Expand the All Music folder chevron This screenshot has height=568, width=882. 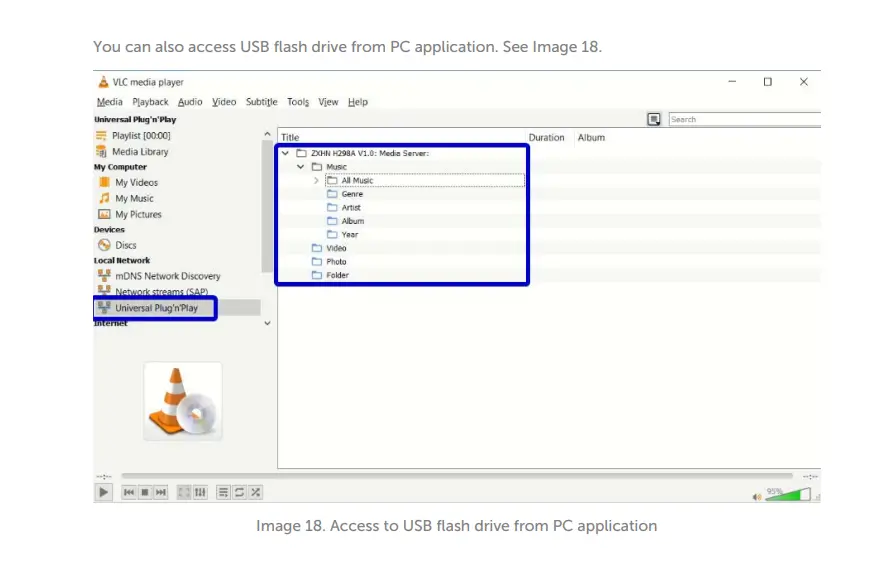click(x=316, y=180)
